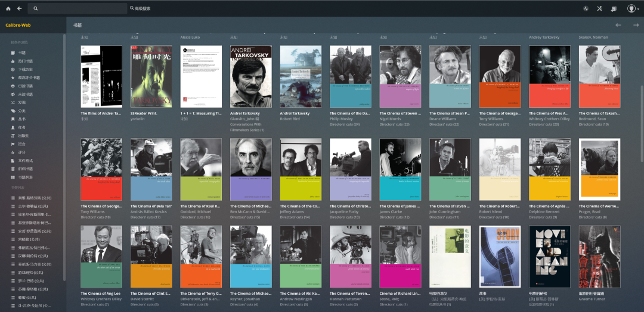Open series link Directors' cuts (24)
Screen dimensions: 644x312
[345, 124]
